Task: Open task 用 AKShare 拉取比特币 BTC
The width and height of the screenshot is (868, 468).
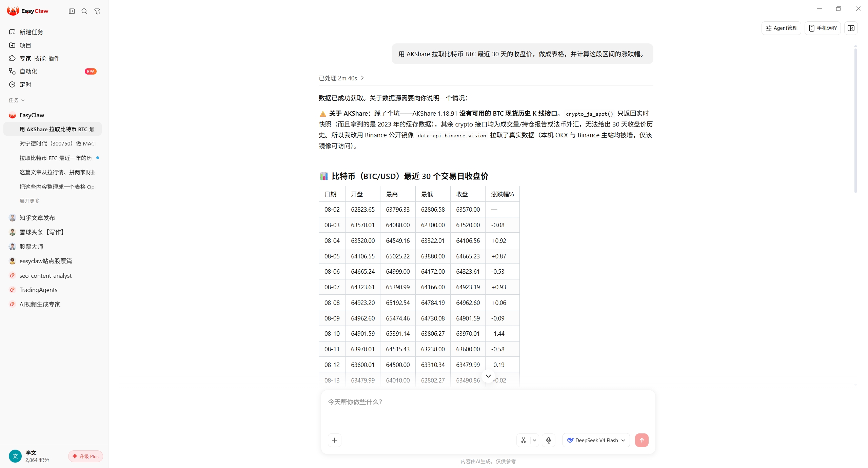Action: click(53, 129)
